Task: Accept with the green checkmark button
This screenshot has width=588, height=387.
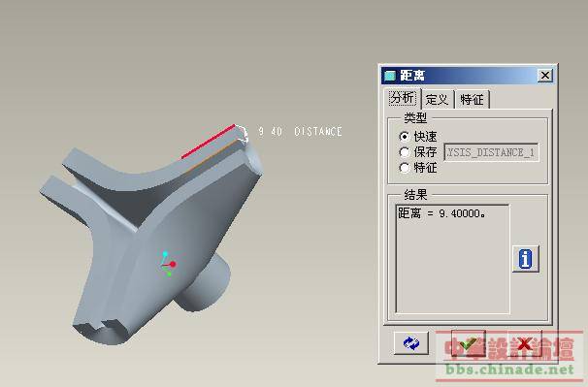Action: click(x=469, y=342)
